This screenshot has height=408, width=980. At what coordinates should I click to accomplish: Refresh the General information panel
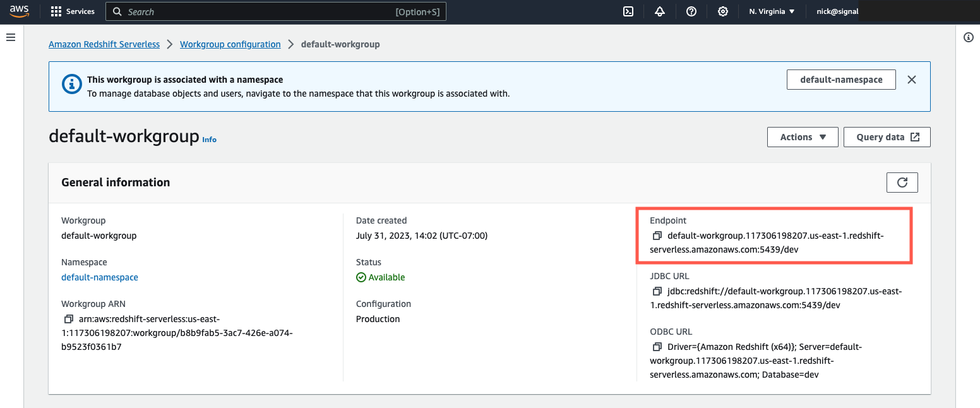(902, 182)
